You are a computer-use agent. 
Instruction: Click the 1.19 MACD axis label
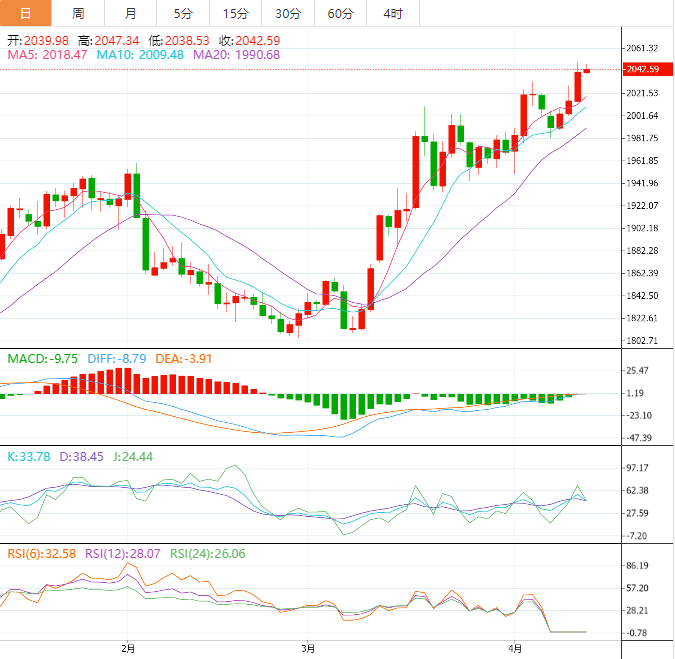635,393
